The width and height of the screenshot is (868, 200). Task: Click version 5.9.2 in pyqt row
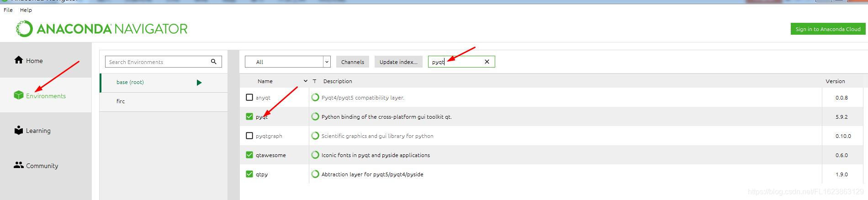pos(842,117)
